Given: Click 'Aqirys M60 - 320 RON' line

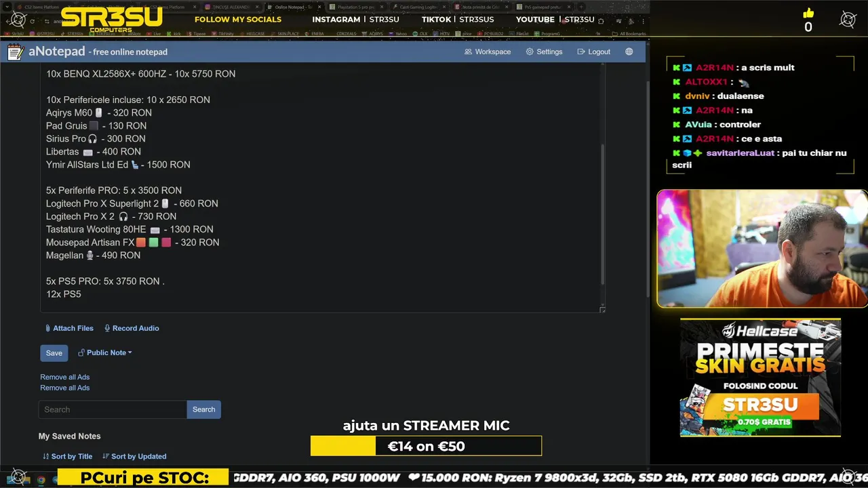Looking at the screenshot, I should [x=99, y=113].
